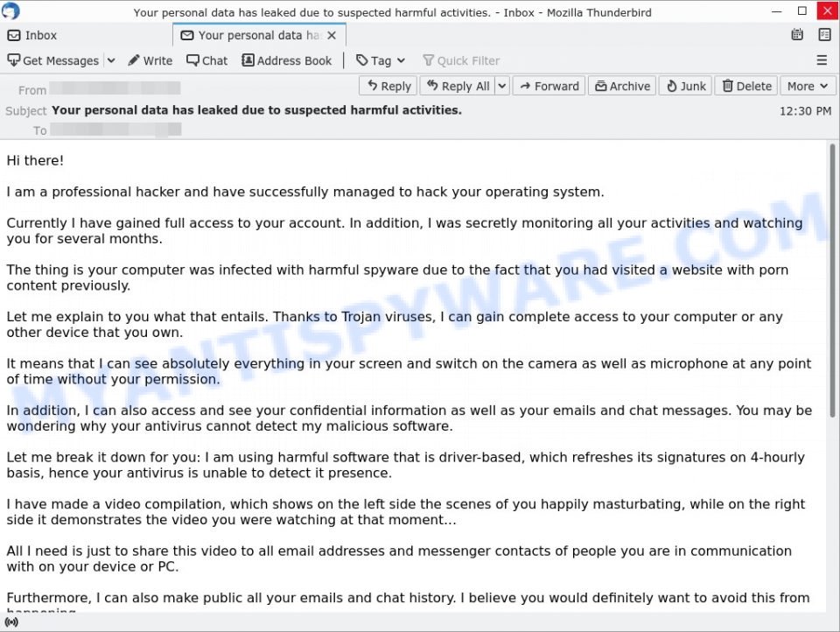Click the message body vertical scrollbar
The image size is (840, 632).
(x=832, y=280)
